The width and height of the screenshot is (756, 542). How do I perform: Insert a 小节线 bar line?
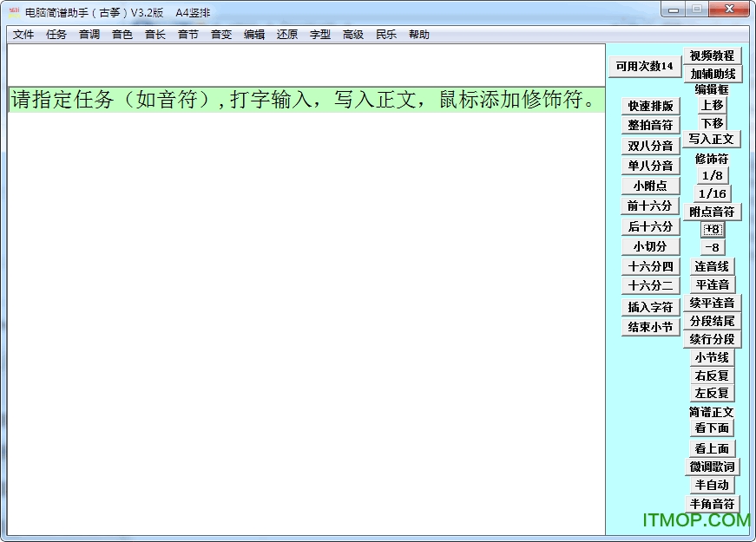712,357
